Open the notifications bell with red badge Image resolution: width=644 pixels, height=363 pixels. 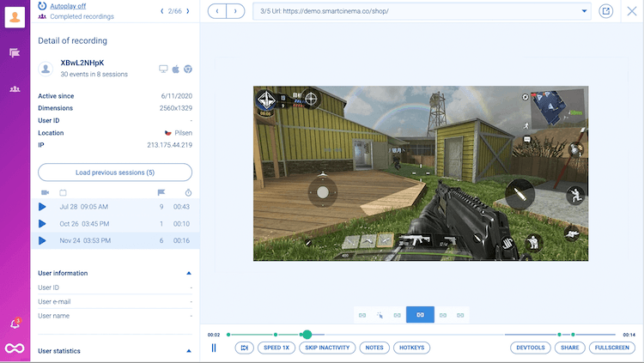pyautogui.click(x=15, y=324)
